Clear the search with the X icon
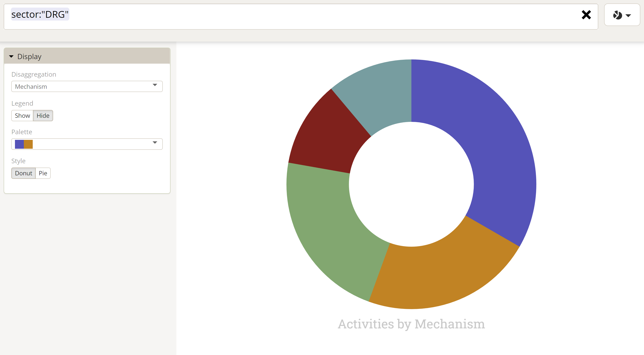Image resolution: width=644 pixels, height=355 pixels. pyautogui.click(x=586, y=15)
